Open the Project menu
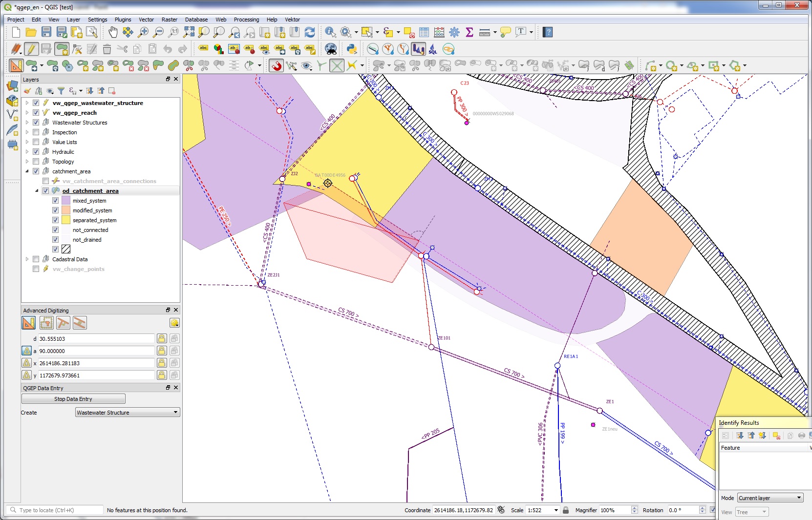The image size is (812, 520). point(16,20)
